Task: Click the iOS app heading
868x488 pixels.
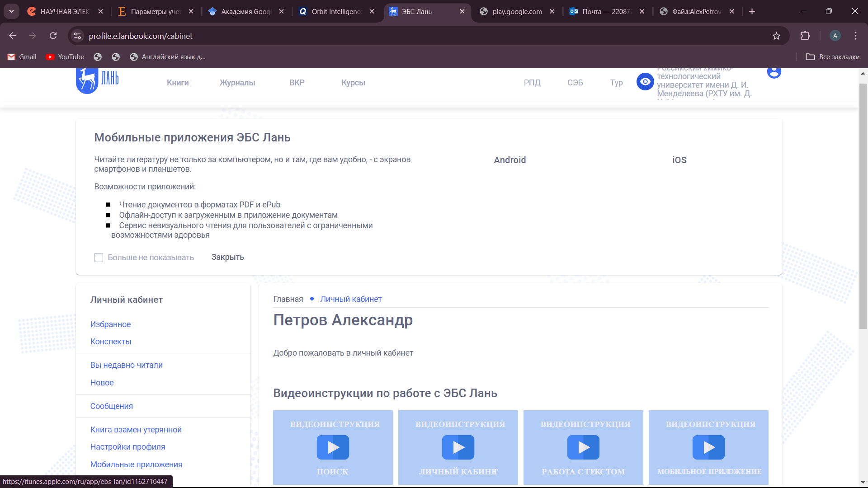Action: [679, 160]
